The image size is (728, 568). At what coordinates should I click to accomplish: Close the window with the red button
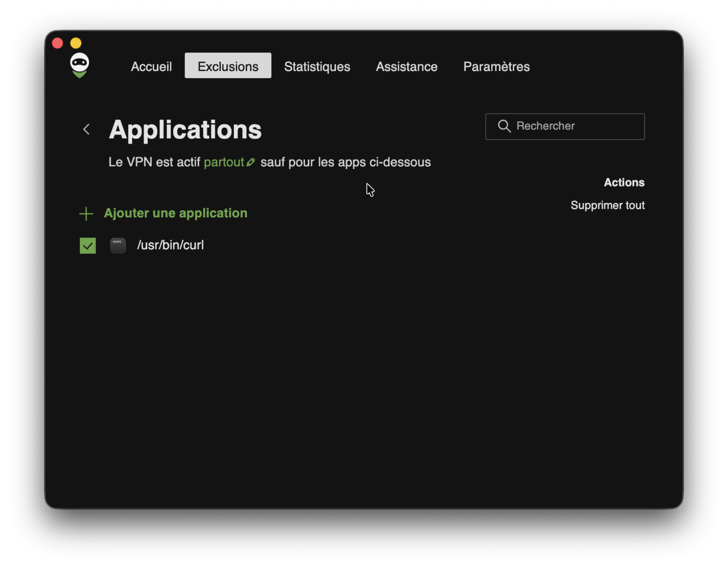57,43
